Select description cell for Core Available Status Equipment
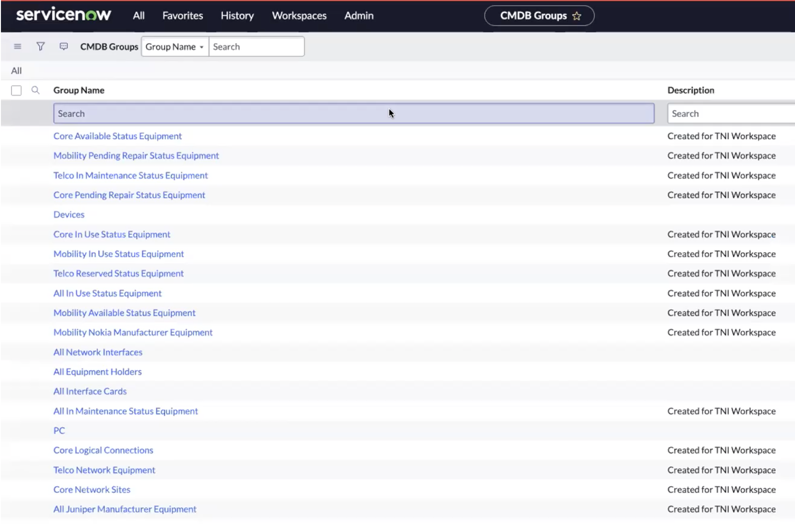 tap(721, 136)
